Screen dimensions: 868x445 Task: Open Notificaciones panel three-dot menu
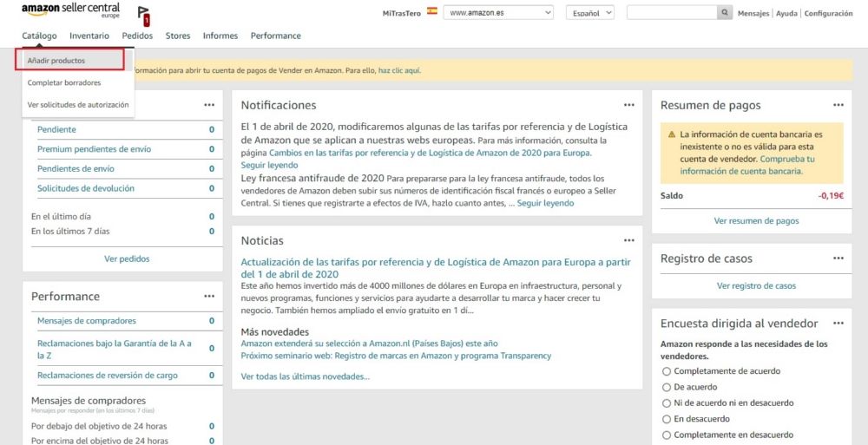click(628, 105)
